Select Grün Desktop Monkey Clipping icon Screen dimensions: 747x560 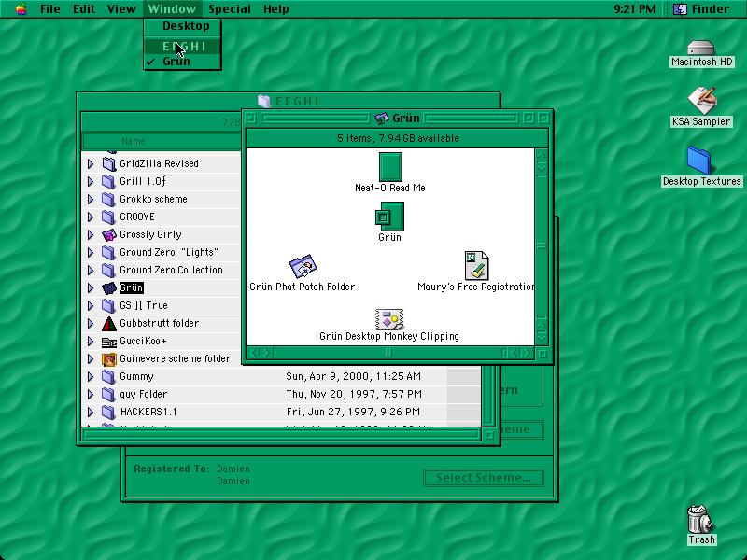389,319
